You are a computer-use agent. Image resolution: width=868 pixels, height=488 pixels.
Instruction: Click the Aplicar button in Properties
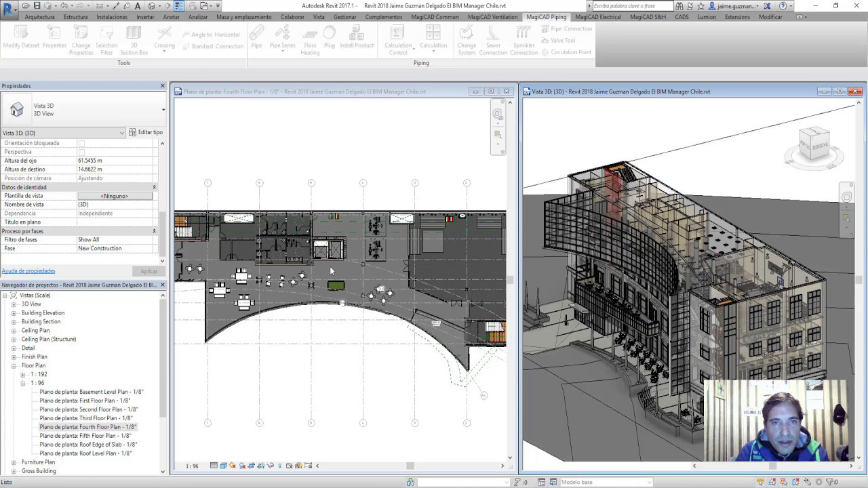point(149,271)
